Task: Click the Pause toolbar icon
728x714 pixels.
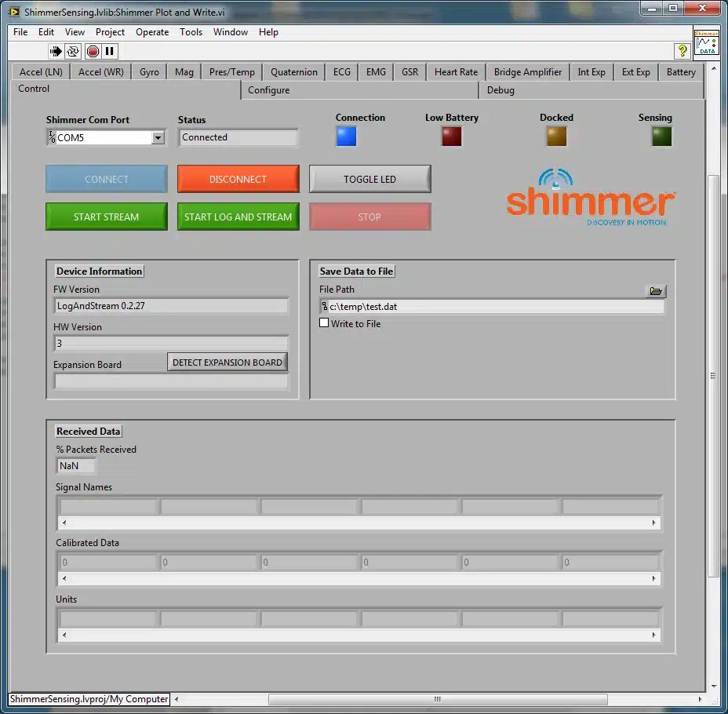Action: (110, 51)
